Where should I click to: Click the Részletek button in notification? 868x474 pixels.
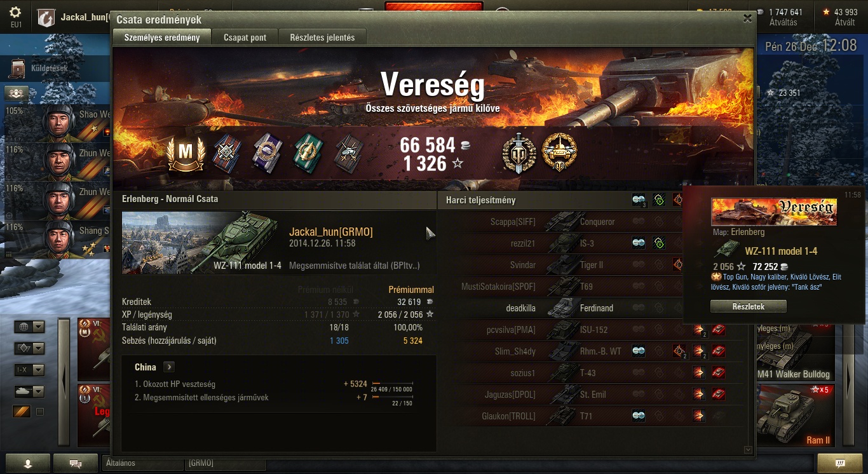click(748, 306)
